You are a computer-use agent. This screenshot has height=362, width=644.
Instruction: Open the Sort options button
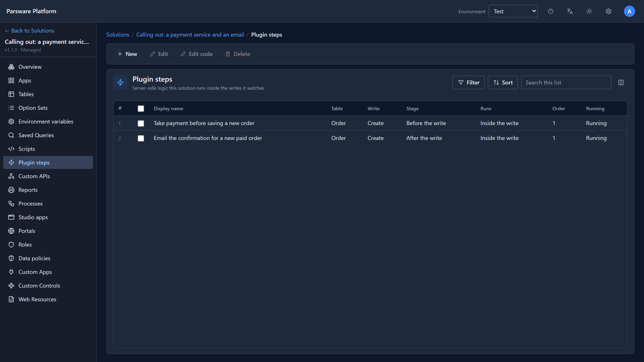click(x=503, y=82)
